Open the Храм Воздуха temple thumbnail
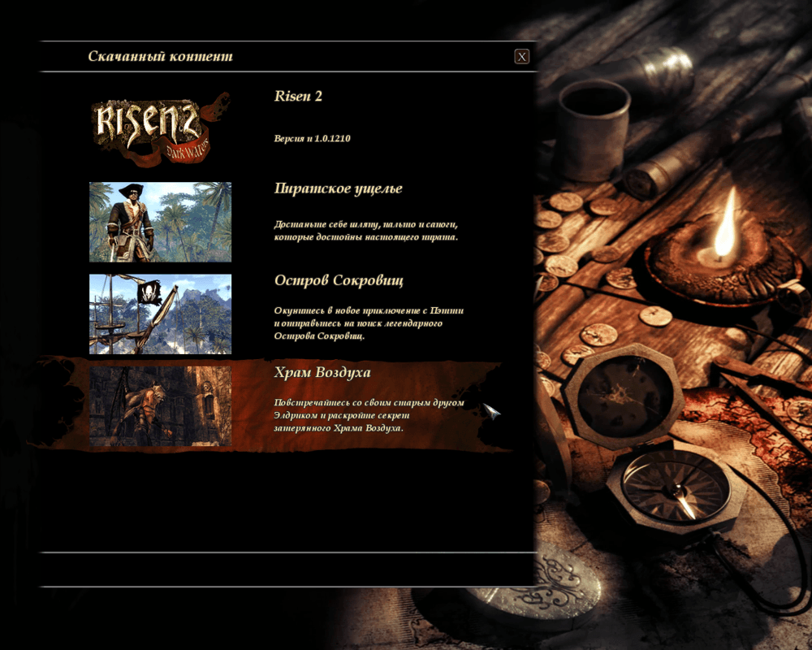This screenshot has width=812, height=650. [x=160, y=406]
